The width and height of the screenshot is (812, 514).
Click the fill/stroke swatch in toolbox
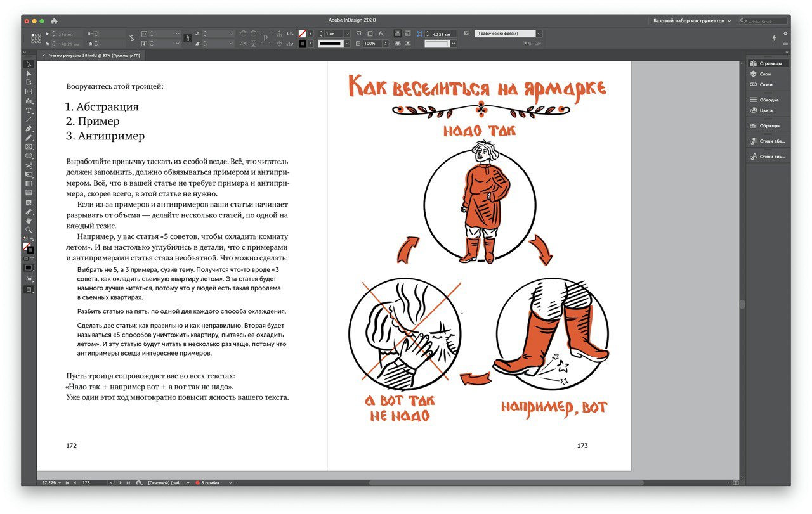pos(28,248)
